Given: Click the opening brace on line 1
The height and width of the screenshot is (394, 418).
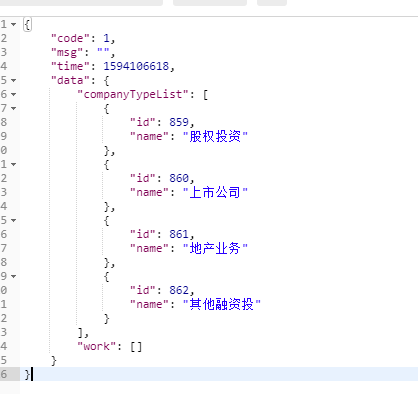Looking at the screenshot, I should [27, 25].
